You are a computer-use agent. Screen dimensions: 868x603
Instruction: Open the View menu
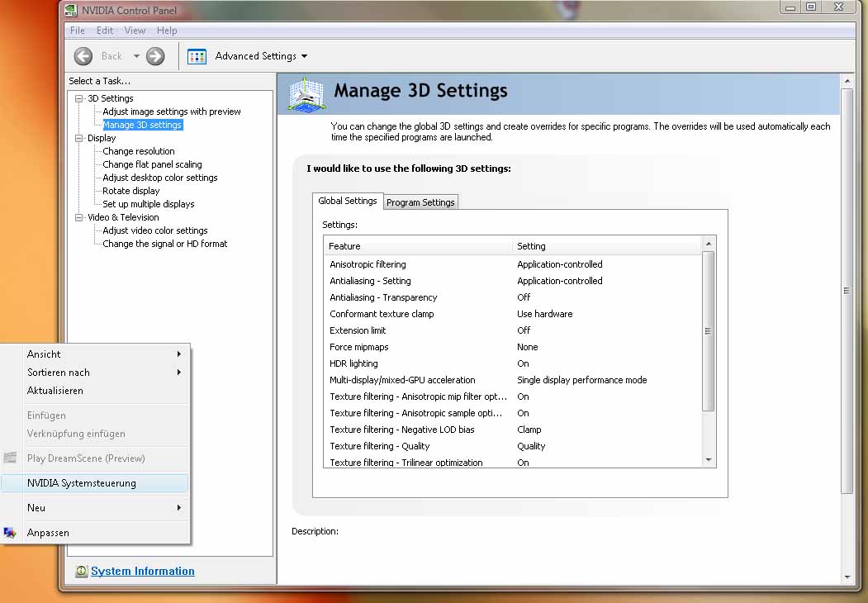coord(135,31)
